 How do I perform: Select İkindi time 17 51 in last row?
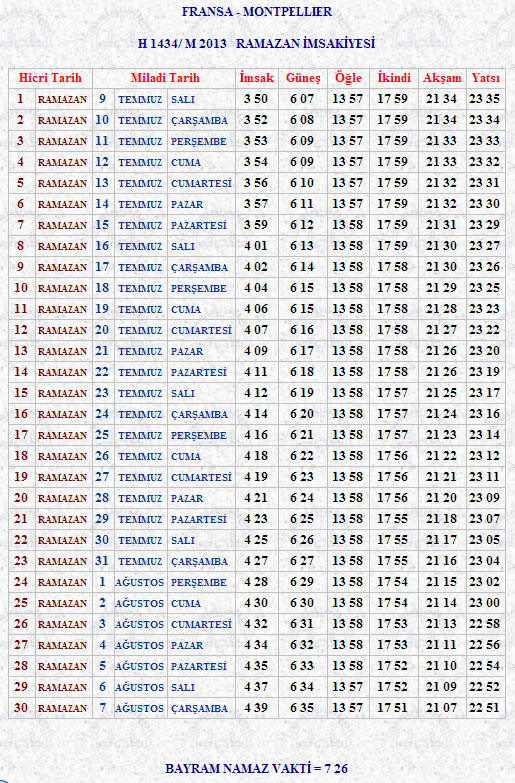[393, 708]
